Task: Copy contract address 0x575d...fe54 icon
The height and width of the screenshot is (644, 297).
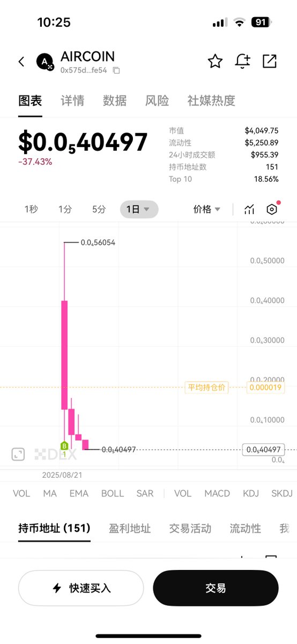Action: [116, 70]
